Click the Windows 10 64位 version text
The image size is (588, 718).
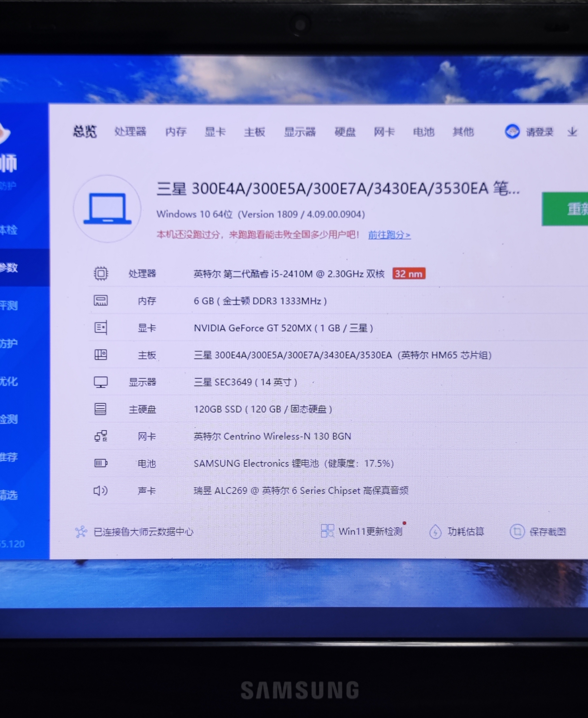pyautogui.click(x=260, y=214)
